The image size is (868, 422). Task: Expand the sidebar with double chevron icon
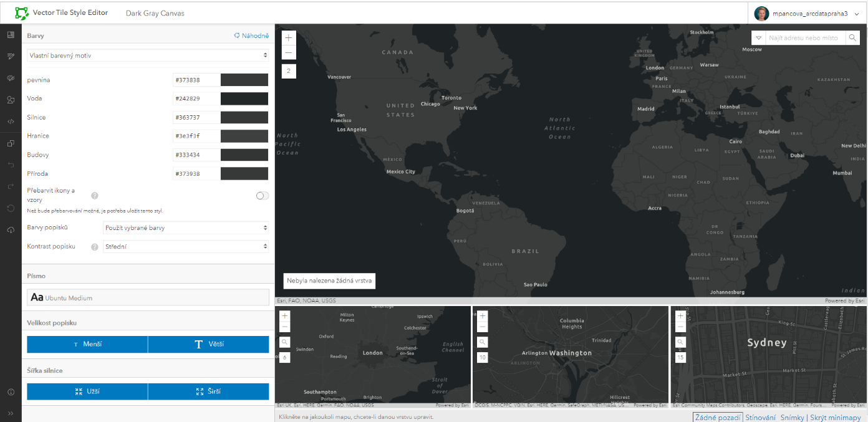(11, 413)
